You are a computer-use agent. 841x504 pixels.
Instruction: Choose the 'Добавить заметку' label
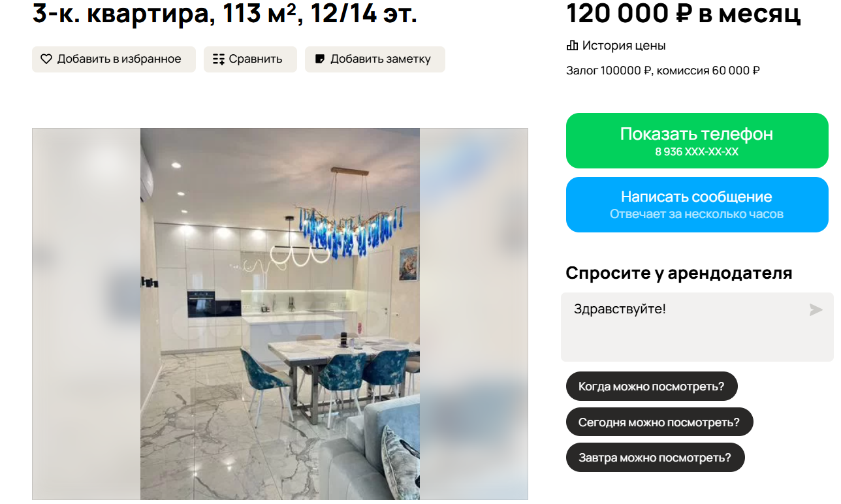381,59
